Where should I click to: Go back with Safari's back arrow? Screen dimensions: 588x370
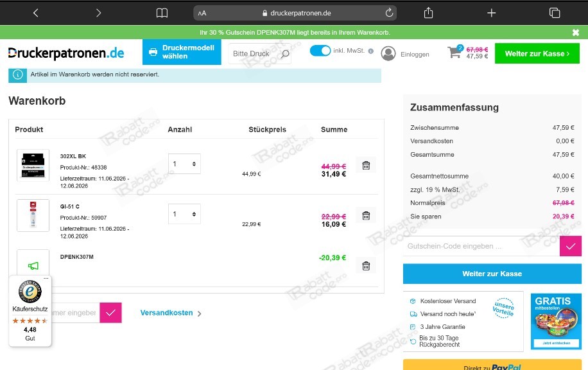click(x=35, y=13)
